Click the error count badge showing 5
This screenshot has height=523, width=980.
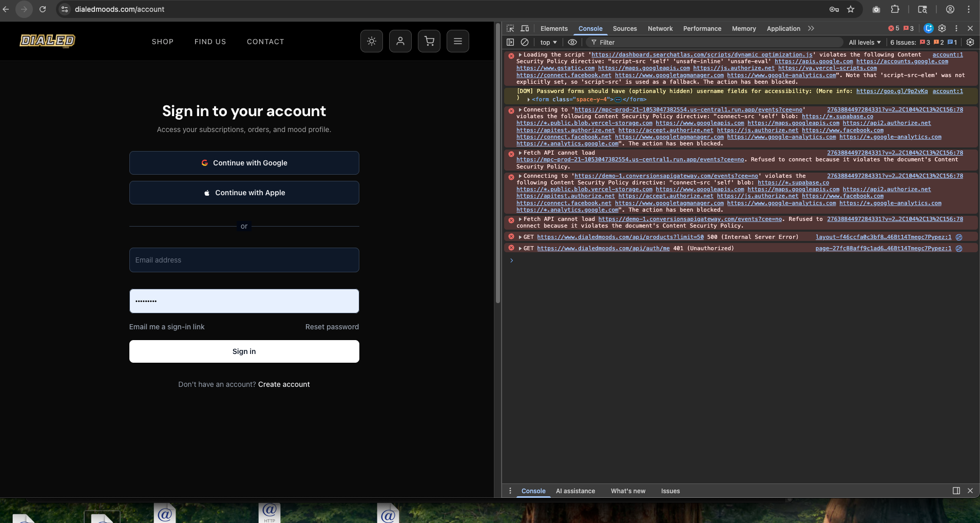[x=894, y=29]
